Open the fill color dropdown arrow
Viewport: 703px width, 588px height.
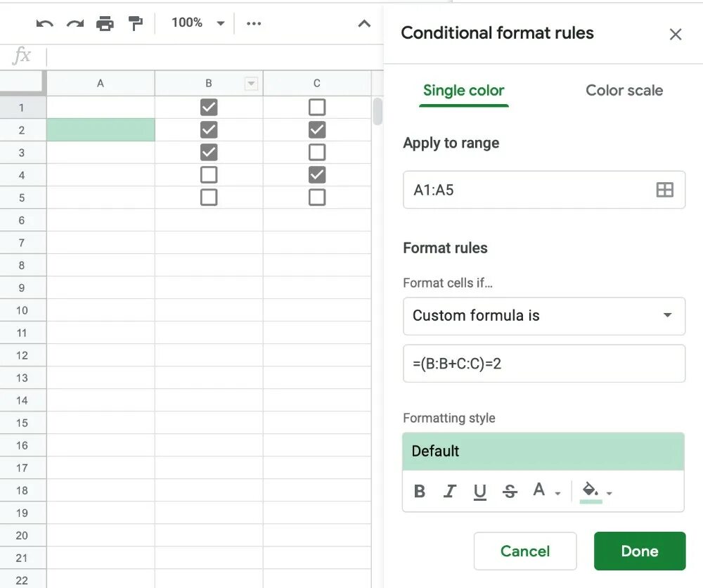[x=609, y=493]
